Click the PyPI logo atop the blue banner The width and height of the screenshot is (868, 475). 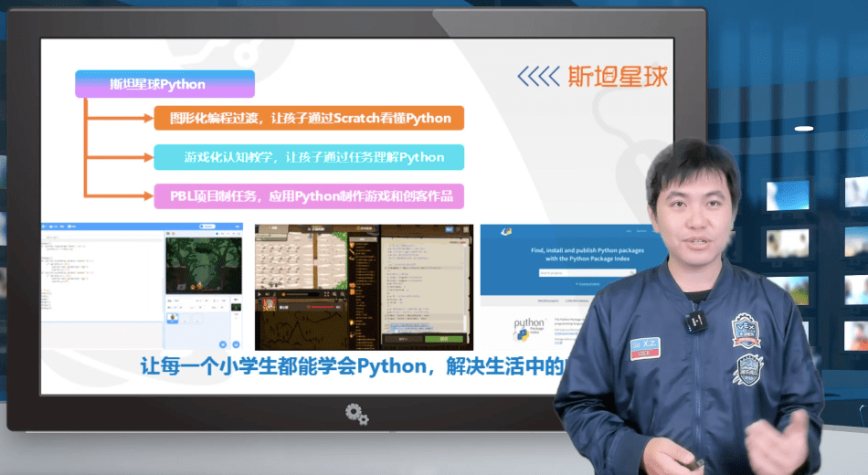point(506,232)
